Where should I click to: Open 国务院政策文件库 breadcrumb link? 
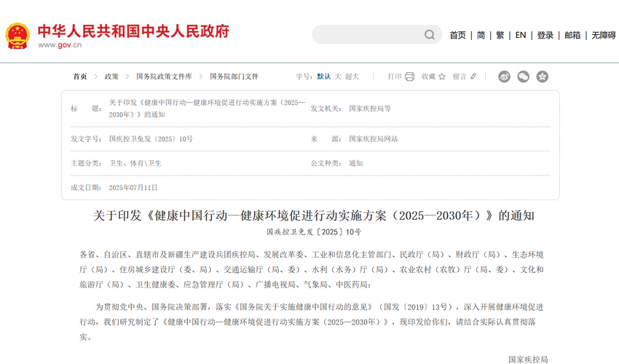click(165, 76)
